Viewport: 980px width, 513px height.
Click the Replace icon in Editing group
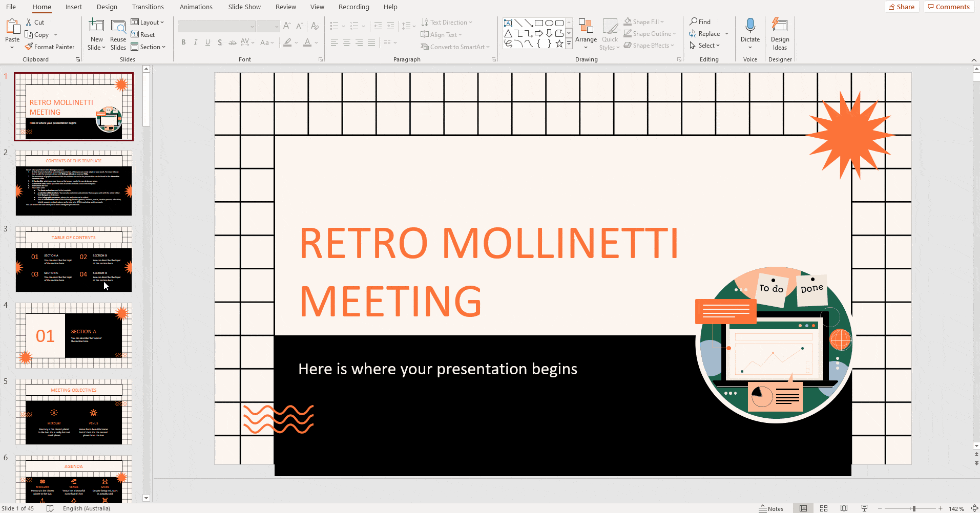[692, 33]
